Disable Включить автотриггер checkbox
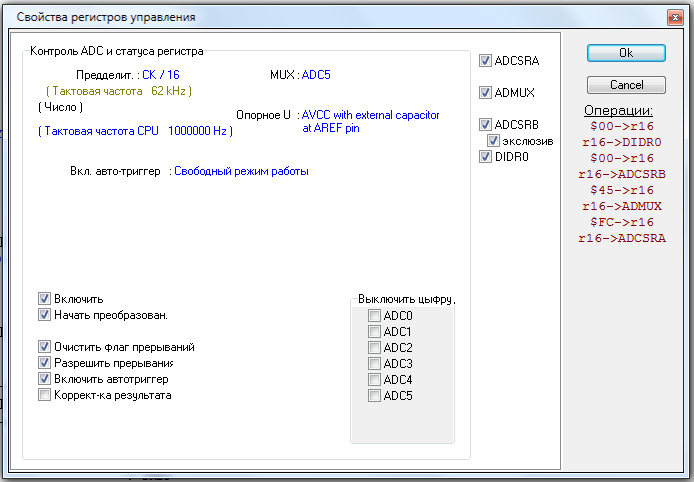Image resolution: width=694 pixels, height=482 pixels. [x=44, y=379]
